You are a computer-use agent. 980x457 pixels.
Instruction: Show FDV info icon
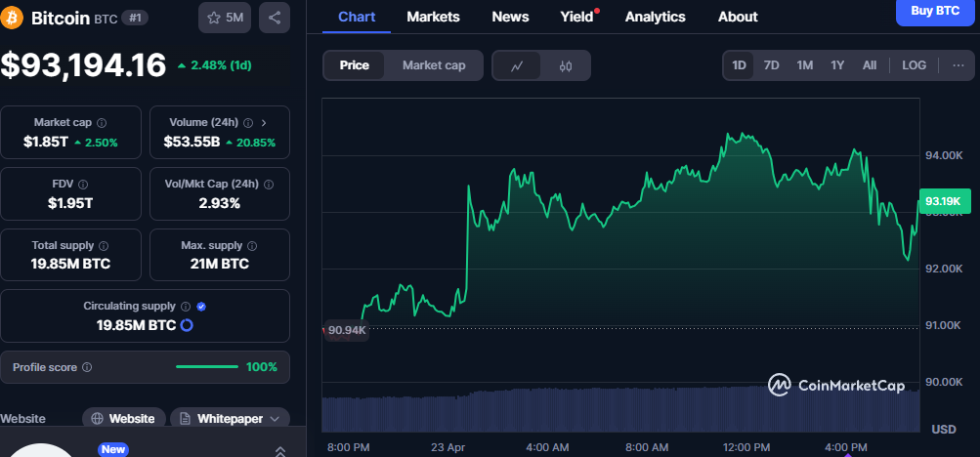coord(83,185)
